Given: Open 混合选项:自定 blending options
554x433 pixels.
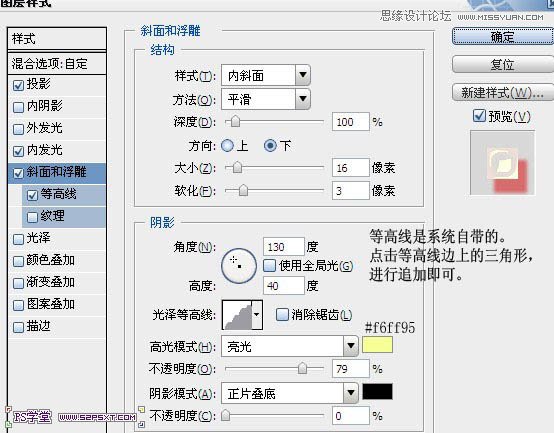Looking at the screenshot, I should pyautogui.click(x=57, y=64).
